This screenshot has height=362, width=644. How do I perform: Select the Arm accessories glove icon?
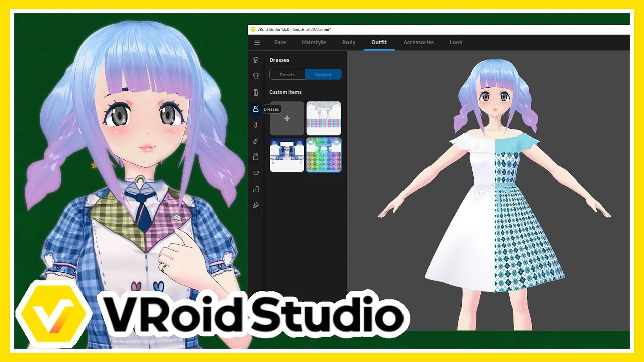click(256, 141)
